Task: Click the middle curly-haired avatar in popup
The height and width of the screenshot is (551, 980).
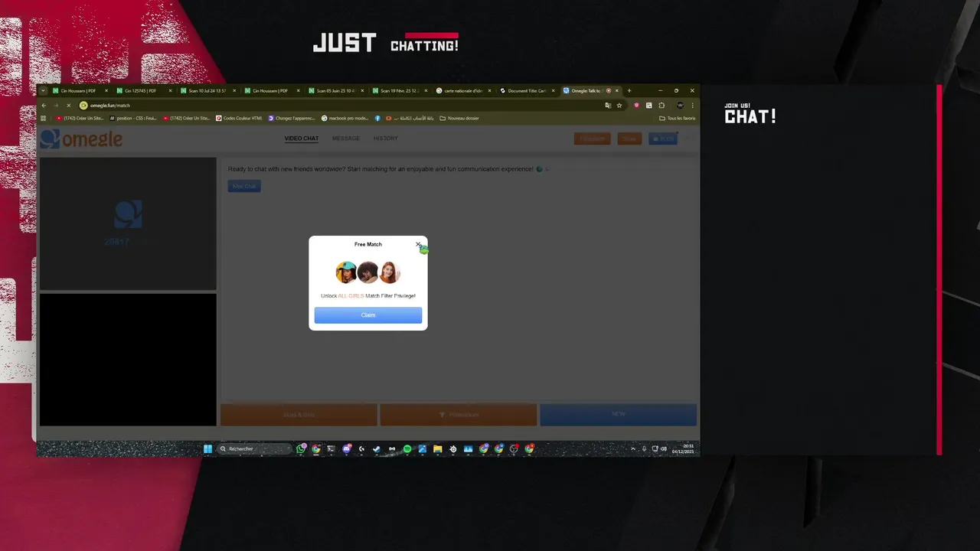Action: point(367,272)
